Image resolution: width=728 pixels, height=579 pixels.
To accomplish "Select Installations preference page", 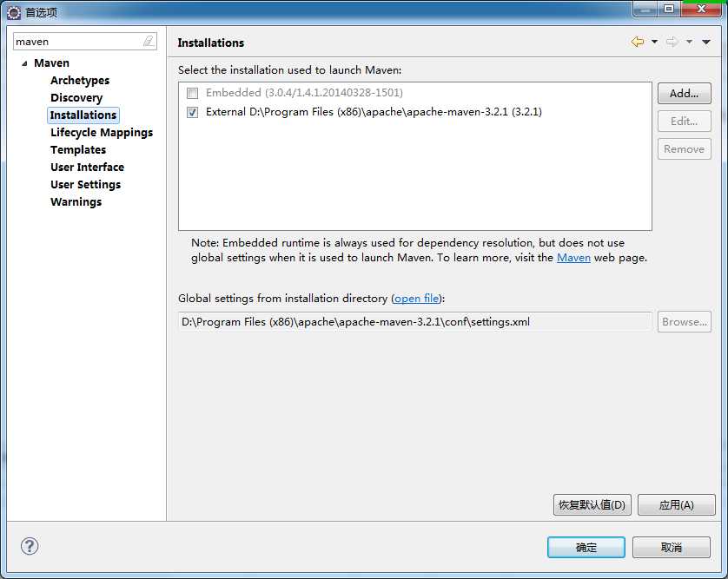I will 83,115.
